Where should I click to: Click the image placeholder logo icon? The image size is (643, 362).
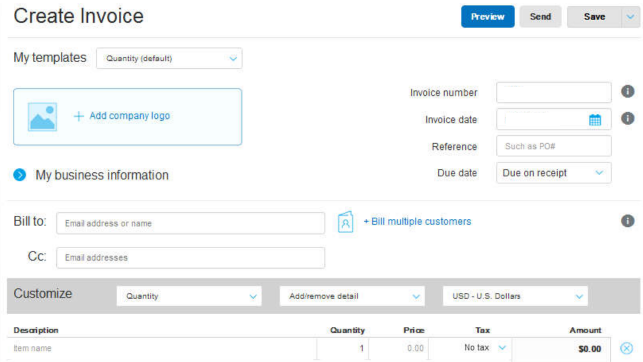[42, 117]
